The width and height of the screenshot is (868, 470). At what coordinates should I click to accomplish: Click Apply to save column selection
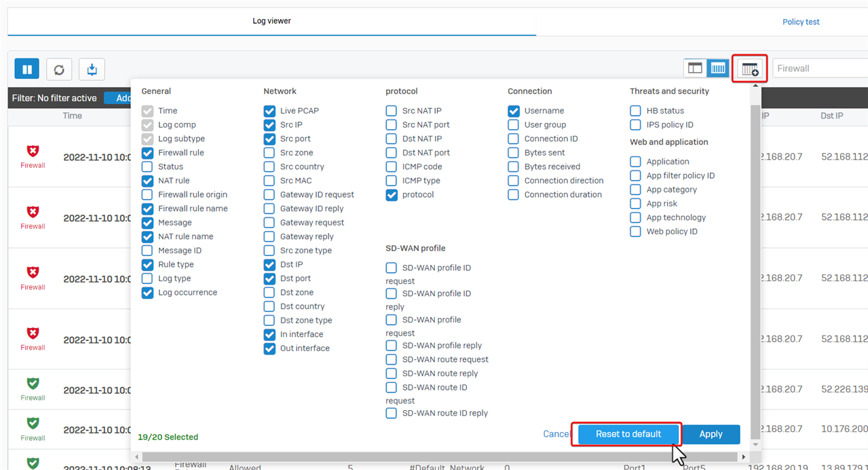click(x=711, y=434)
